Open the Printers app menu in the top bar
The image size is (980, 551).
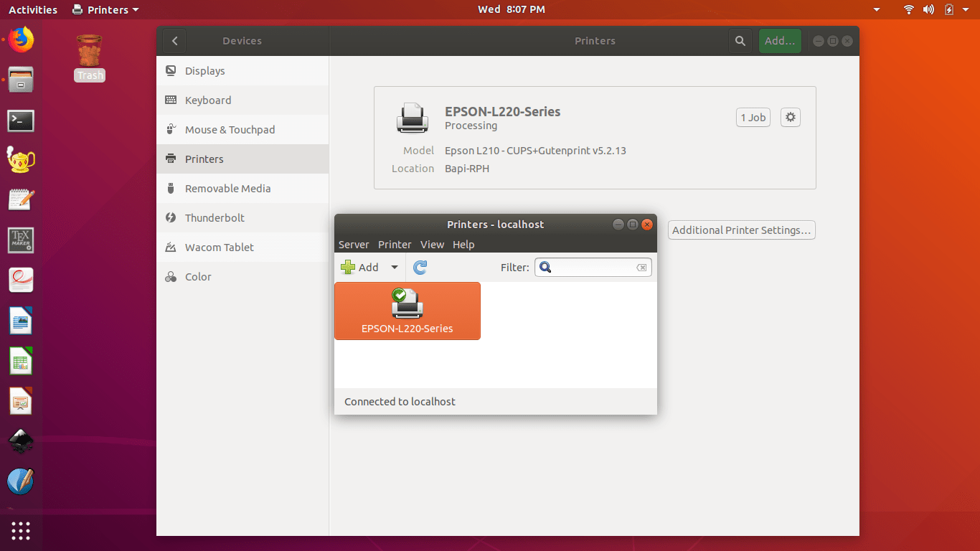tap(106, 9)
